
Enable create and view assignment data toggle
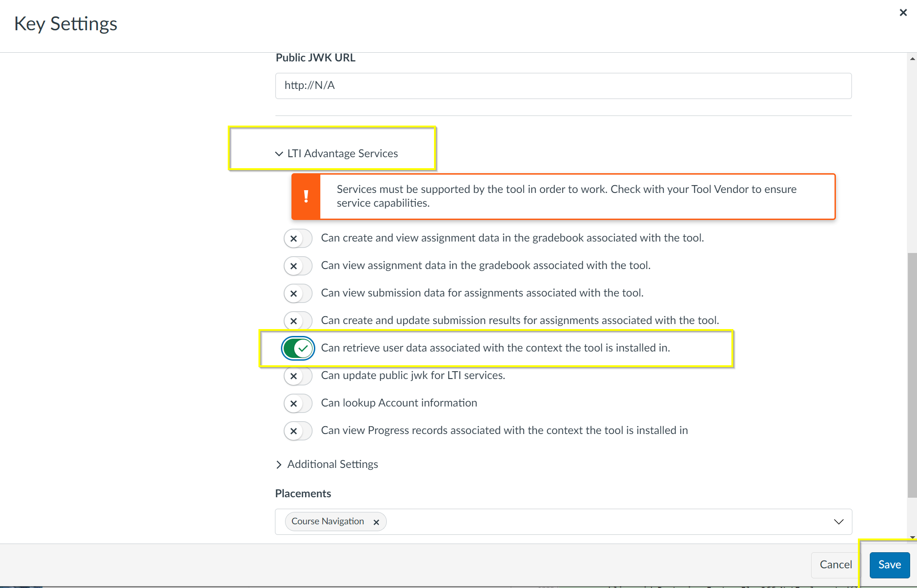298,238
